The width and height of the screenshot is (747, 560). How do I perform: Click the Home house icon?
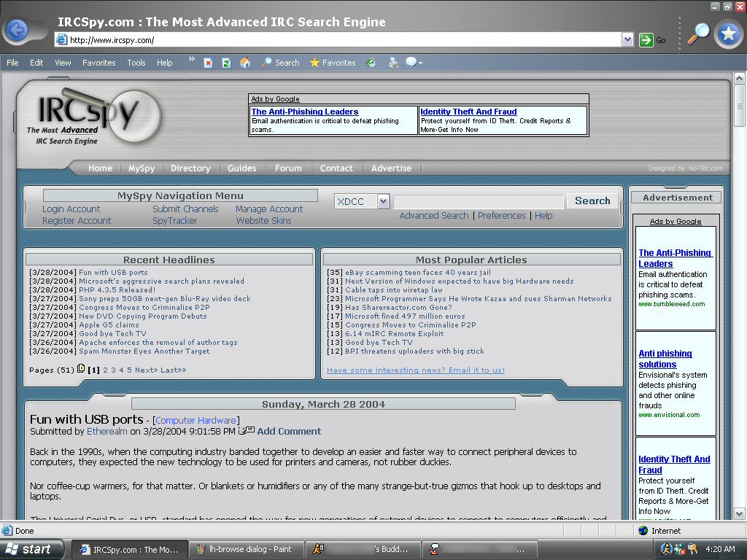[245, 63]
